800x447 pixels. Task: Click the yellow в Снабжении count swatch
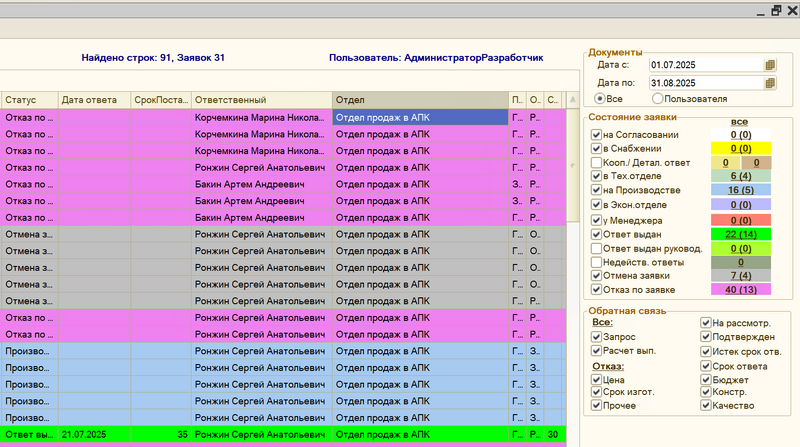[x=741, y=148]
